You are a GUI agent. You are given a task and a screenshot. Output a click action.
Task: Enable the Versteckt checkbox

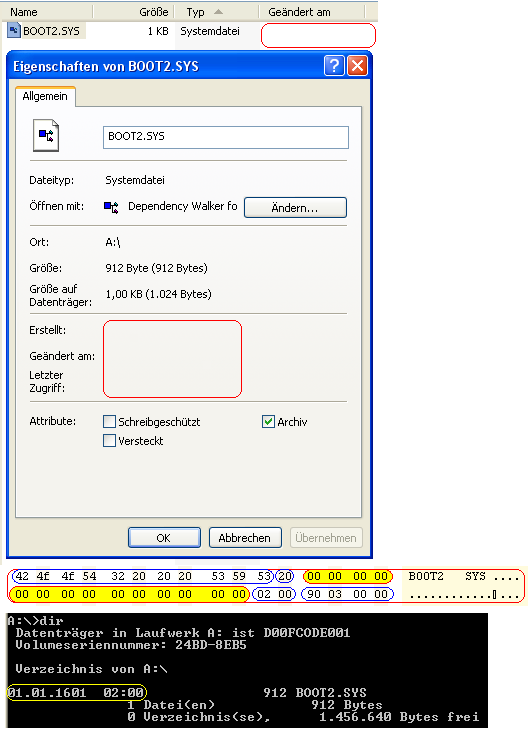tap(109, 441)
